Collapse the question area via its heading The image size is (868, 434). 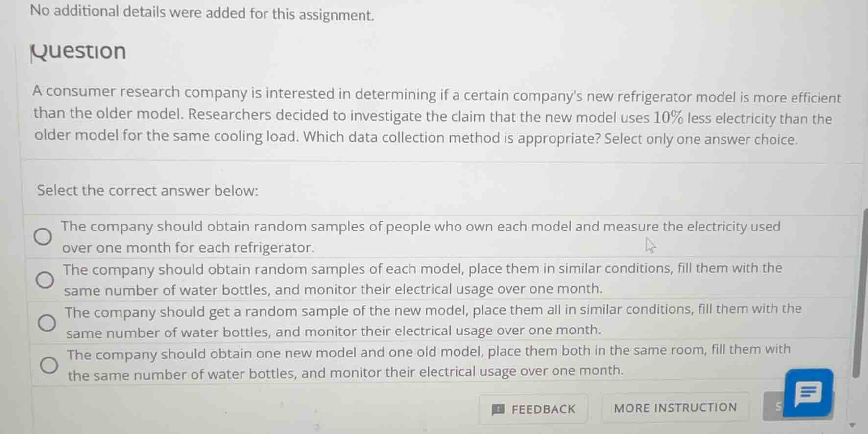(x=79, y=51)
